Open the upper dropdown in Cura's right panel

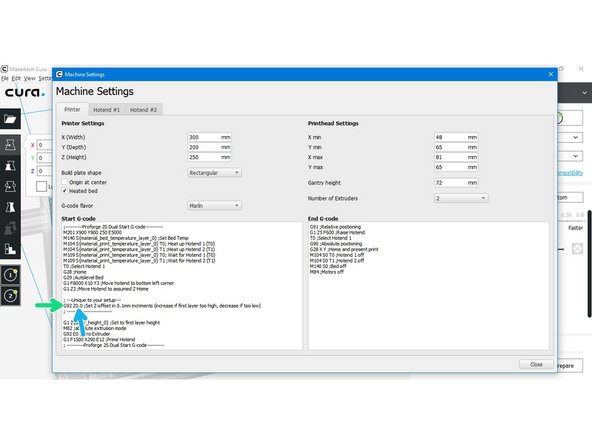click(x=570, y=137)
